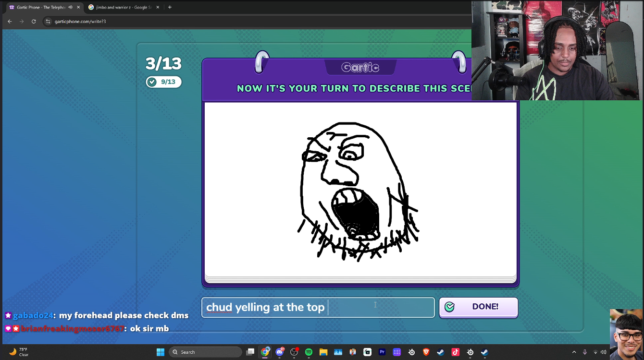Mute audio on the Gartic Phone tab
The image size is (644, 360).
click(71, 7)
